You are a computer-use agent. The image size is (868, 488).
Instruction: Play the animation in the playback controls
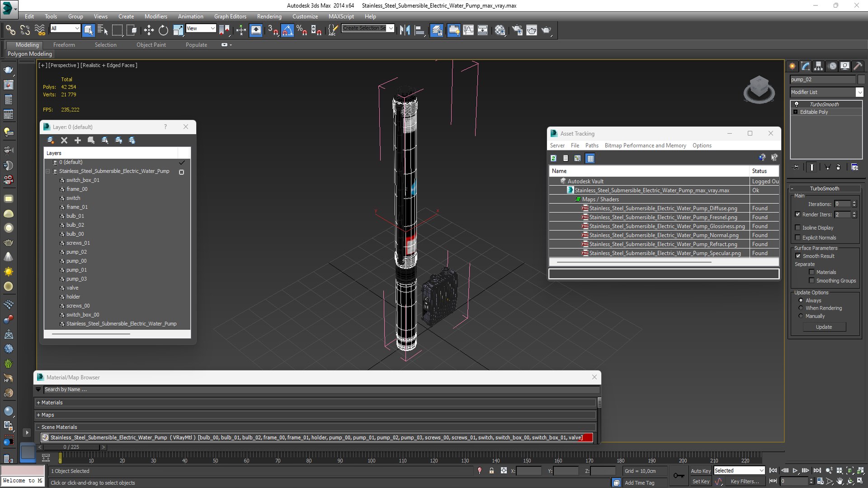coord(795,471)
